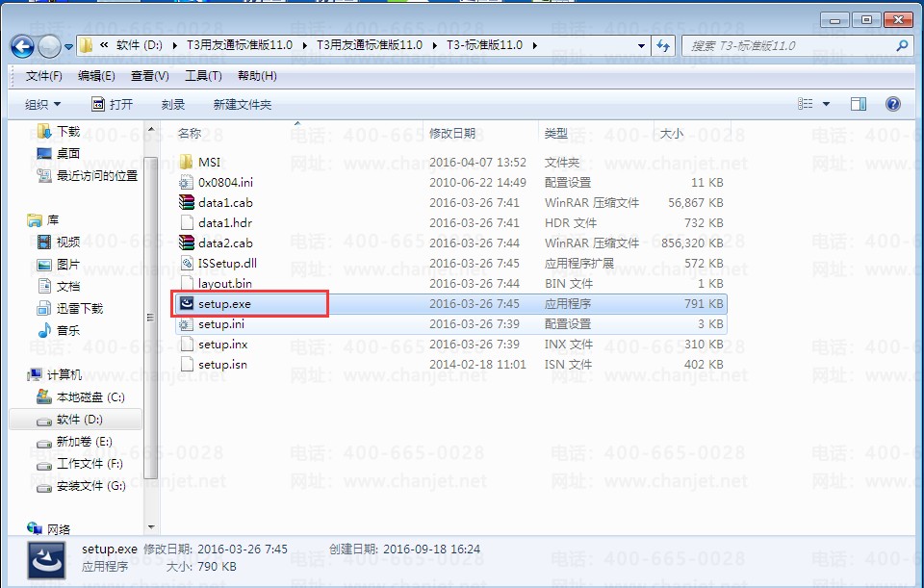The height and width of the screenshot is (588, 924).
Task: Open 桌面 in the navigation pane
Action: click(67, 153)
